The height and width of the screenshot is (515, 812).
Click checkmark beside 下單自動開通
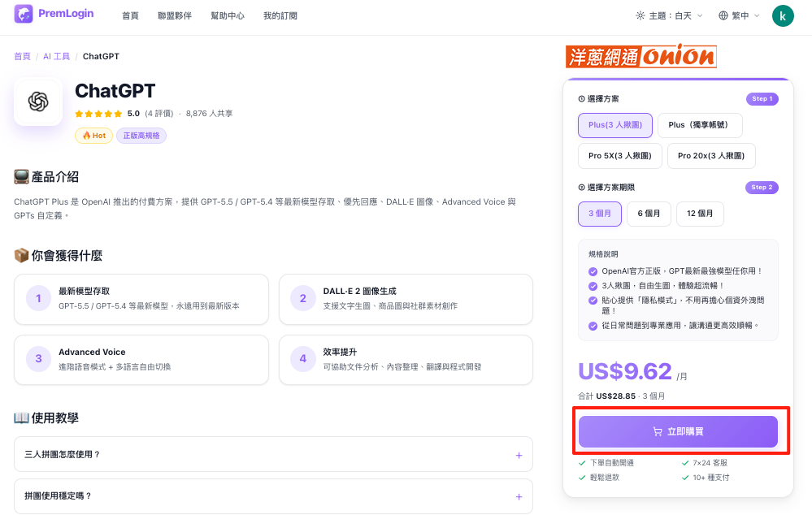[582, 463]
